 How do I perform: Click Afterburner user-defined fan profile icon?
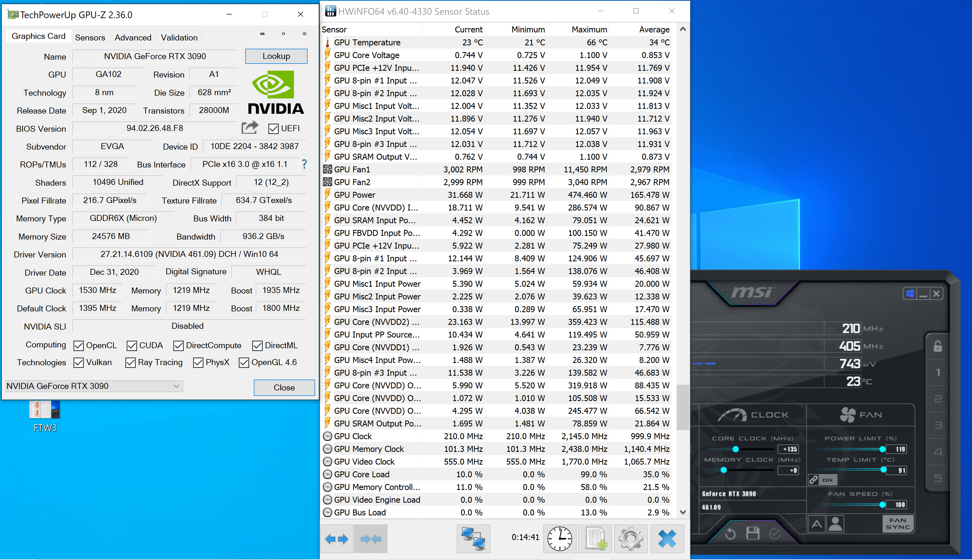pyautogui.click(x=835, y=523)
